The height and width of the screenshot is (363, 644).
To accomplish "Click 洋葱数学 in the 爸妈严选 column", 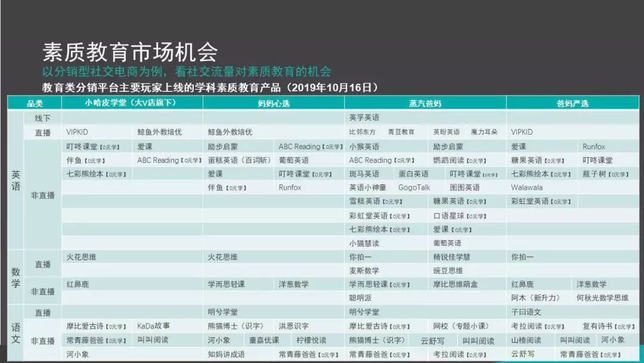I will pos(592,284).
